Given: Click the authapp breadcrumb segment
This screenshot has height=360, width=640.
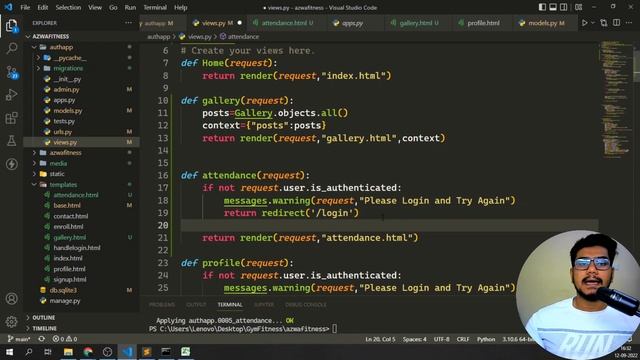Looking at the screenshot, I should coord(158,37).
